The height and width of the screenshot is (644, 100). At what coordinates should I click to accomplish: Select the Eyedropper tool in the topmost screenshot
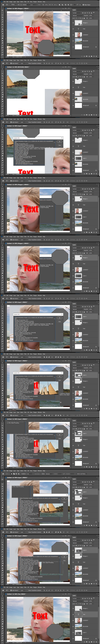[x=3, y=22]
